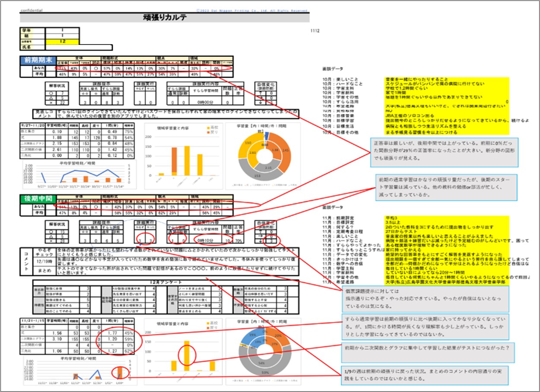Click the yellow cell containing "12"

tap(62, 42)
